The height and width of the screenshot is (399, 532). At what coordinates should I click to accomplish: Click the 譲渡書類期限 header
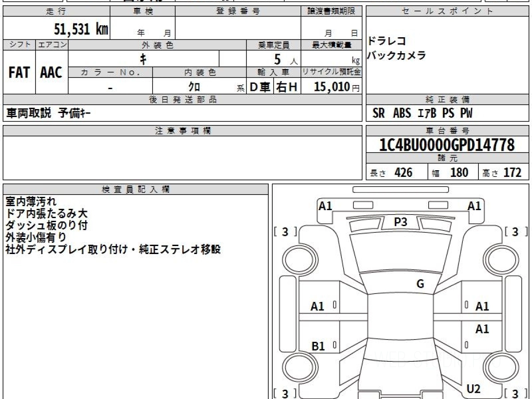pyautogui.click(x=331, y=12)
